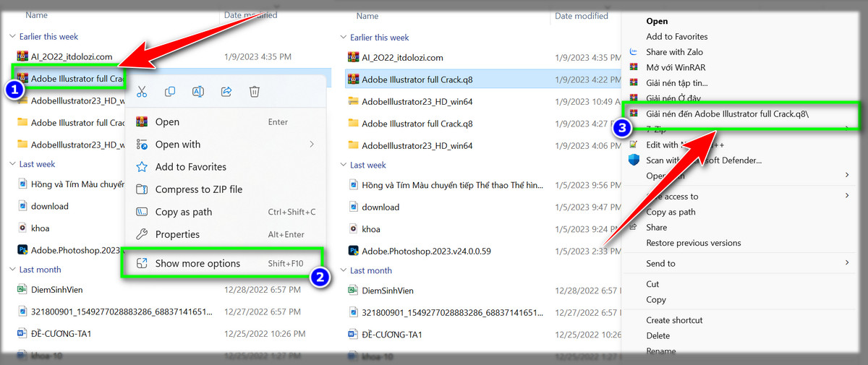The width and height of the screenshot is (868, 365).
Task: Choose Copy as path in the right context menu
Action: click(671, 212)
